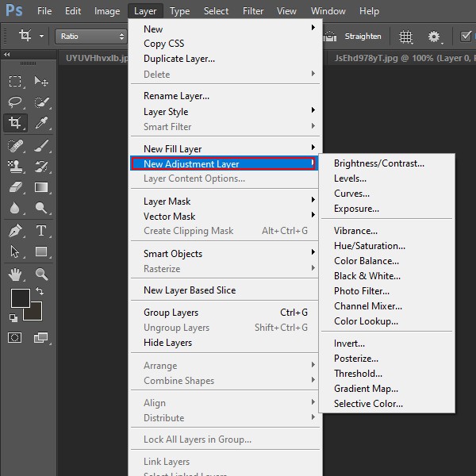Choose Copy CSS
This screenshot has width=476, height=476.
pos(225,44)
